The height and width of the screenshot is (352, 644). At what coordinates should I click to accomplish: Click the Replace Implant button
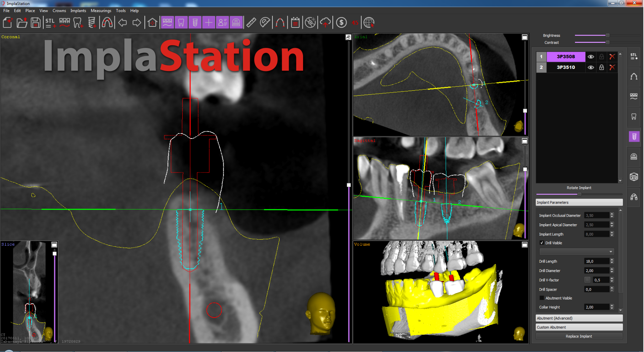(579, 336)
